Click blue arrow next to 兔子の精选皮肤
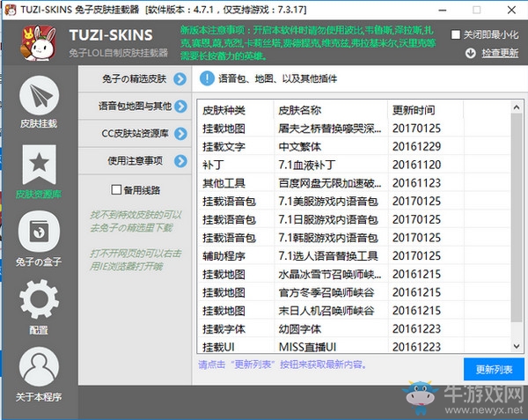 pos(180,79)
